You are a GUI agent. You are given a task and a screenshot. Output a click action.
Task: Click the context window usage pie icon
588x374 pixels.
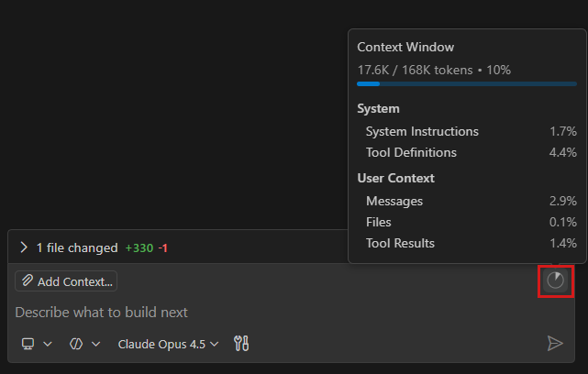pos(555,280)
